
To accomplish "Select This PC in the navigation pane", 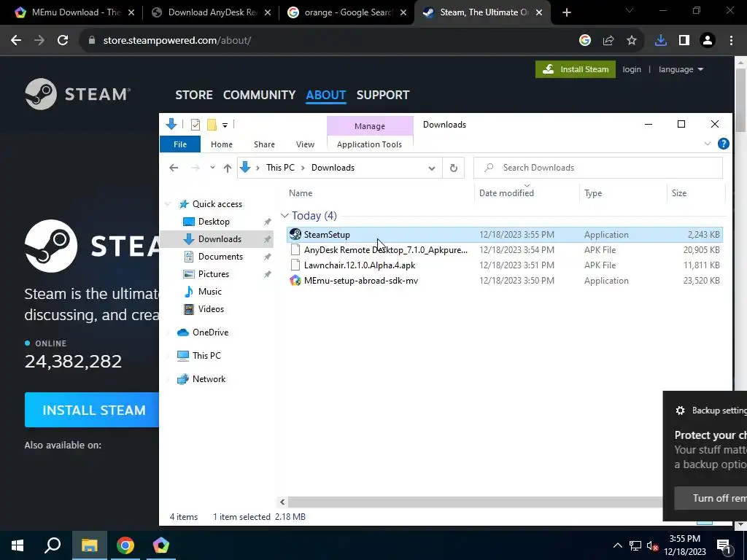I will [x=206, y=356].
